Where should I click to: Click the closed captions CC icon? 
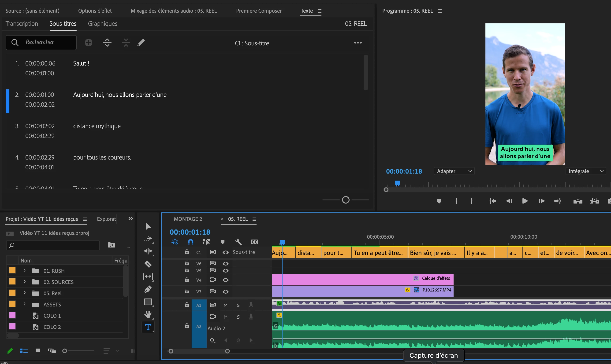pos(254,242)
